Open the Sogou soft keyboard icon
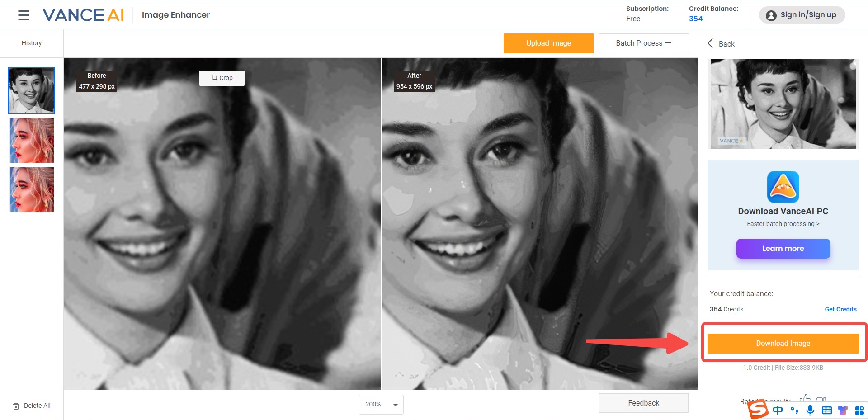This screenshot has height=420, width=868. click(827, 410)
